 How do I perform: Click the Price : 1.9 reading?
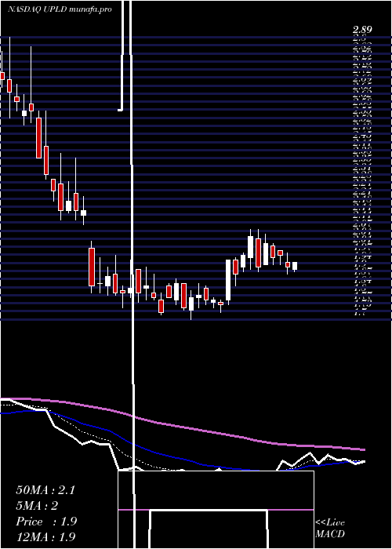pos(46,522)
